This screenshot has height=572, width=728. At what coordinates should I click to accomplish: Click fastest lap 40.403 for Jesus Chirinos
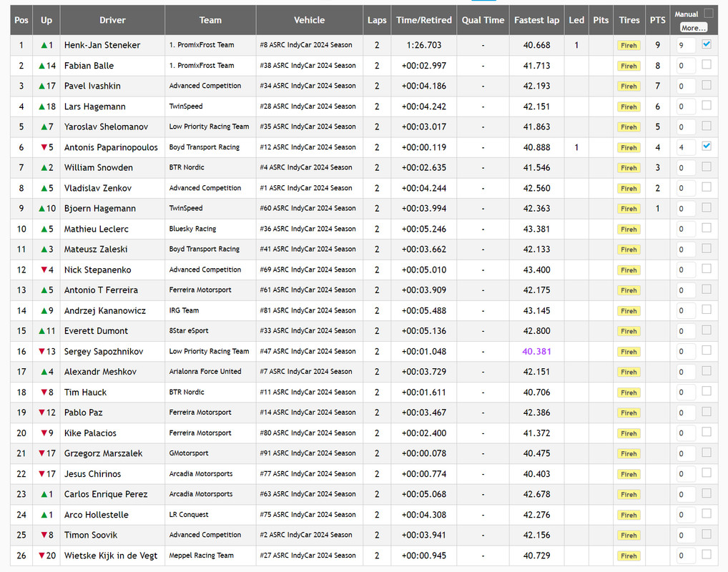(x=537, y=474)
